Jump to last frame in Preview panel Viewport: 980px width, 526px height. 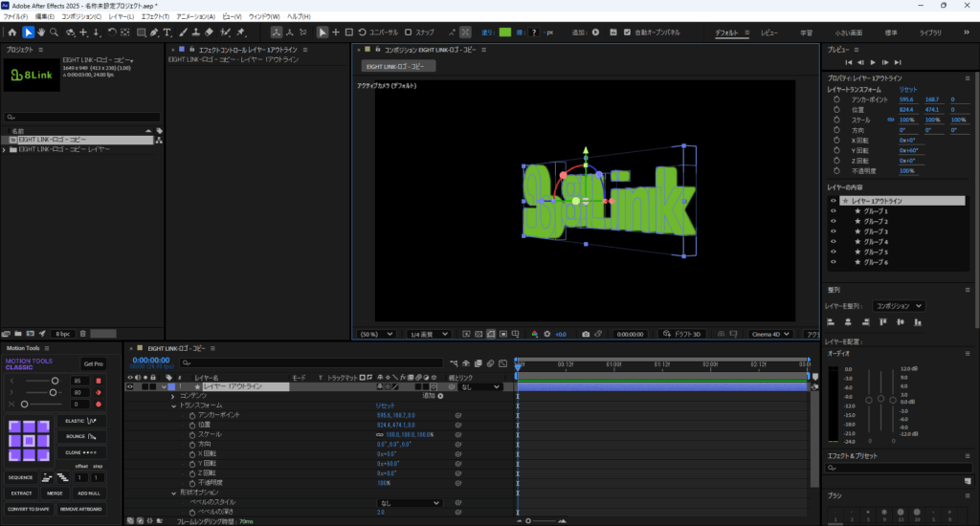pyautogui.click(x=898, y=62)
